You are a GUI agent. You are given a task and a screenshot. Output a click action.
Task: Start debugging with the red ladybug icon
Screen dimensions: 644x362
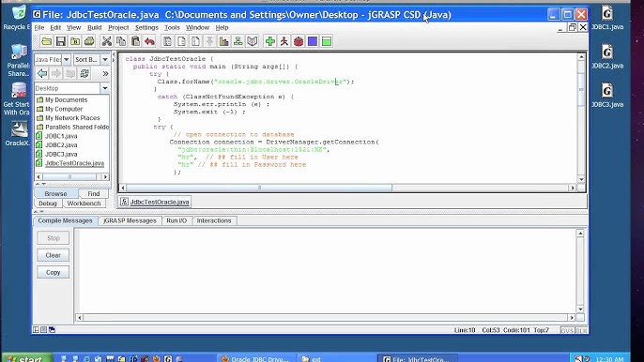pos(299,41)
